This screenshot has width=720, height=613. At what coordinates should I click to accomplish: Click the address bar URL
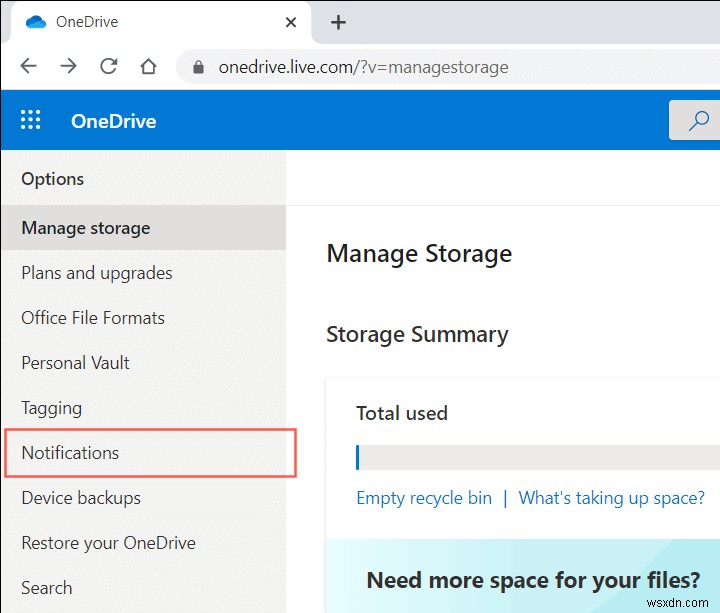coord(363,67)
